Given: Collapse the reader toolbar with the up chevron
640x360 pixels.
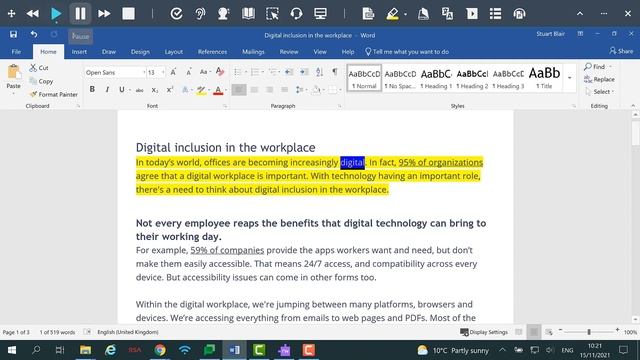Looking at the screenshot, I should pos(580,14).
